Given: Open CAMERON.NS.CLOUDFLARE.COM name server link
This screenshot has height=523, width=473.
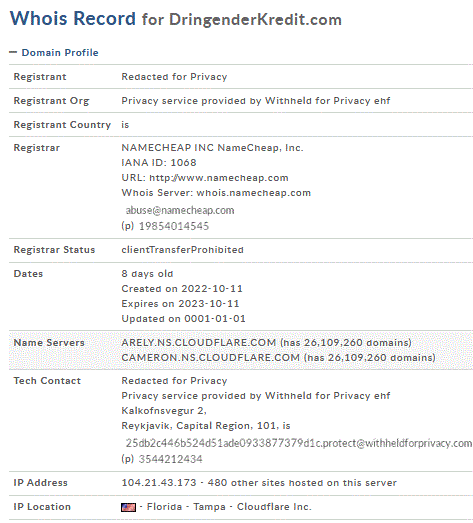Looking at the screenshot, I should 211,358.
